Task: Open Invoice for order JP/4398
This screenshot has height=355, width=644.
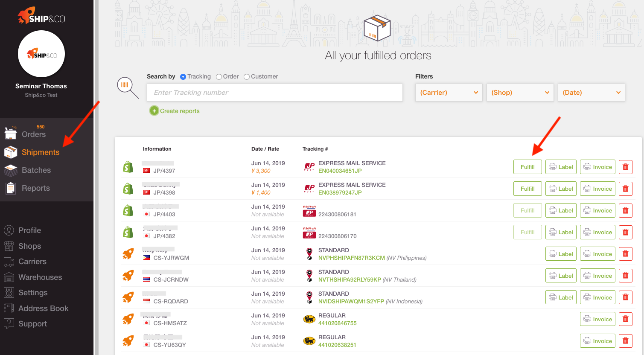Action: tap(597, 189)
